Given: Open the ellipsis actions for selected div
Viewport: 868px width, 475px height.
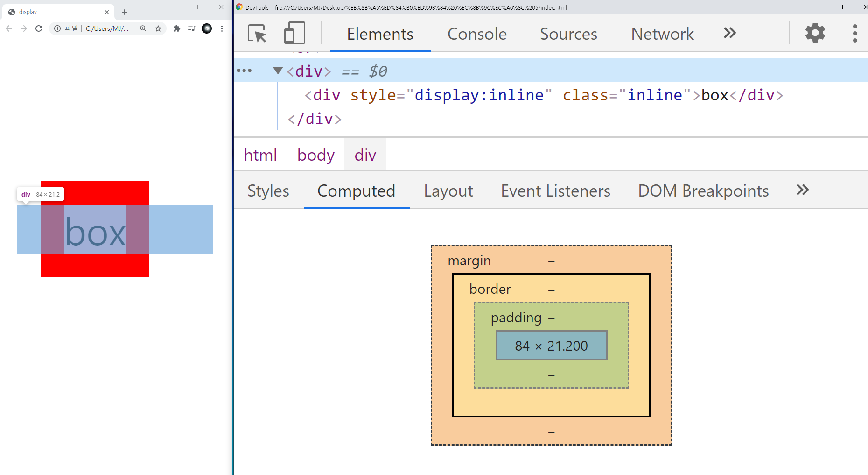Looking at the screenshot, I should point(244,71).
